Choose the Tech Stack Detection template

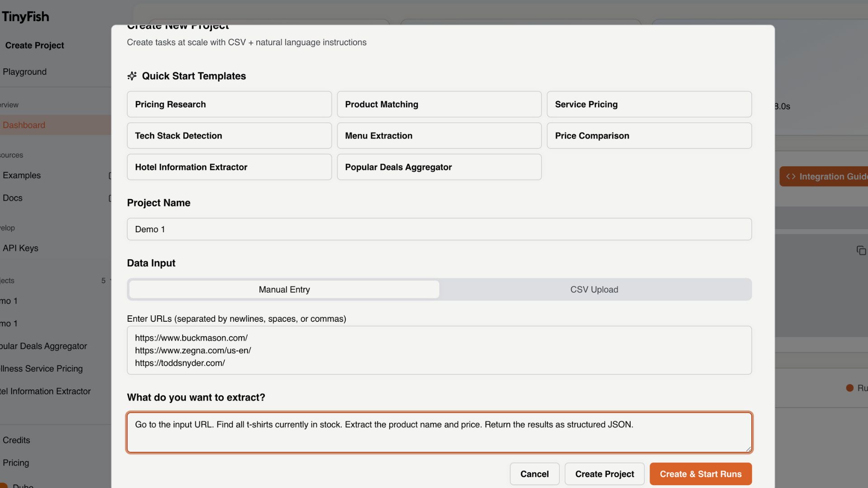click(x=229, y=136)
